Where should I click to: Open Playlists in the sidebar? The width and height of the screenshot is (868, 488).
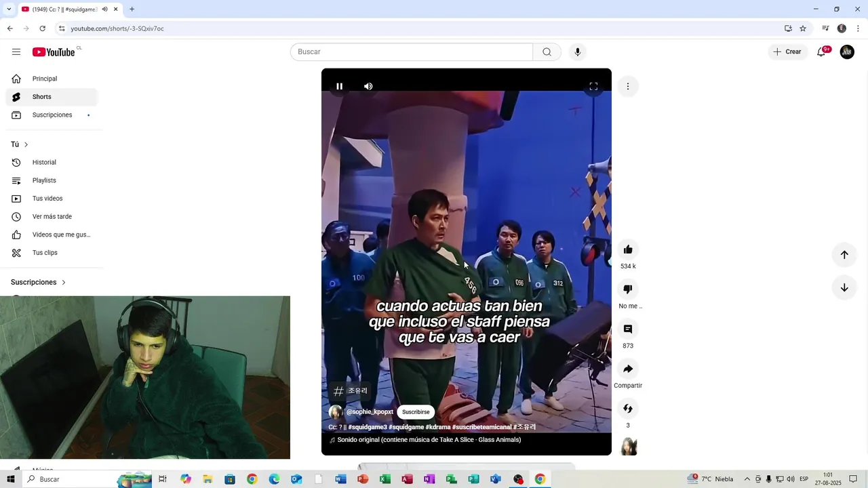click(x=52, y=180)
